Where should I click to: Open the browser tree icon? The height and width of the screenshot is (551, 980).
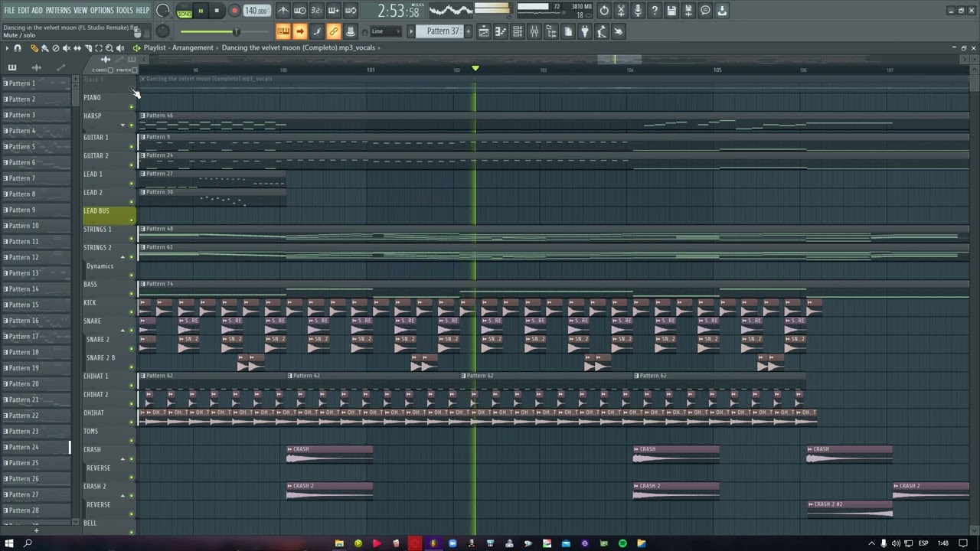[551, 31]
